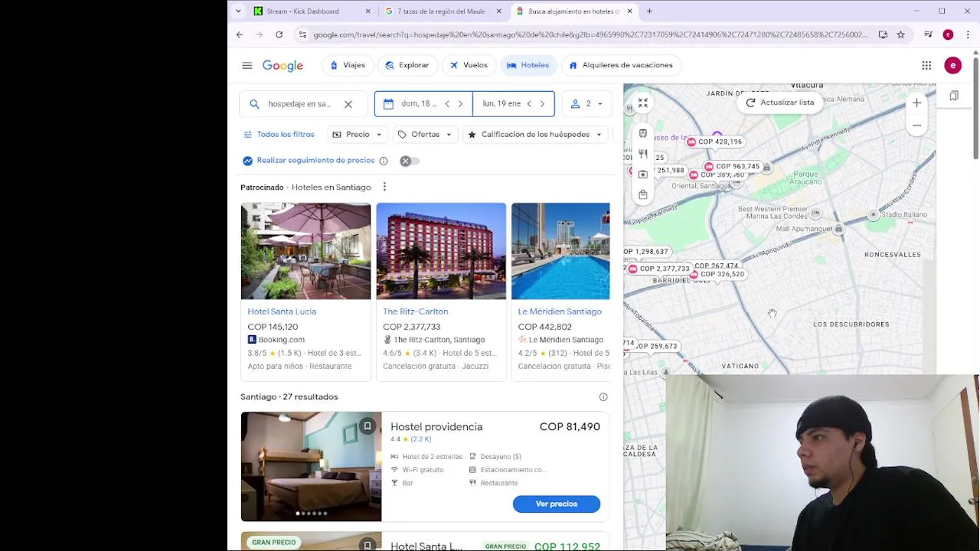
Task: Click Ver precios for Hostel providencia
Action: click(x=557, y=504)
